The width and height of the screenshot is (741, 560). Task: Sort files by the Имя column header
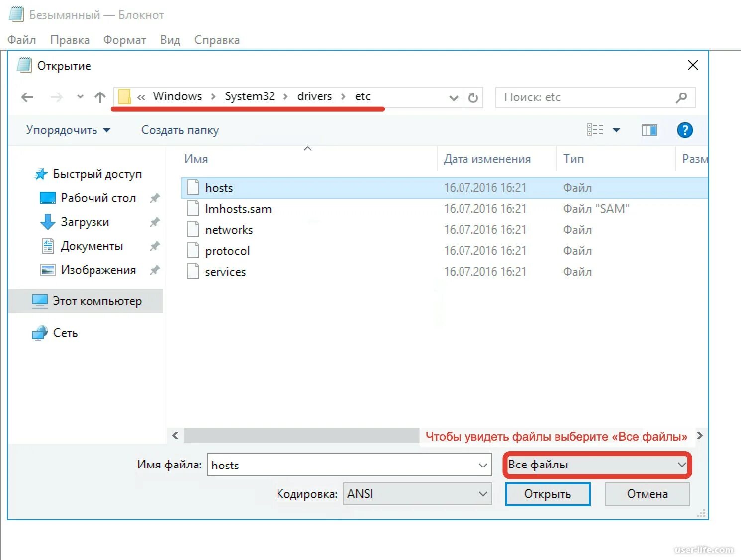(x=196, y=159)
